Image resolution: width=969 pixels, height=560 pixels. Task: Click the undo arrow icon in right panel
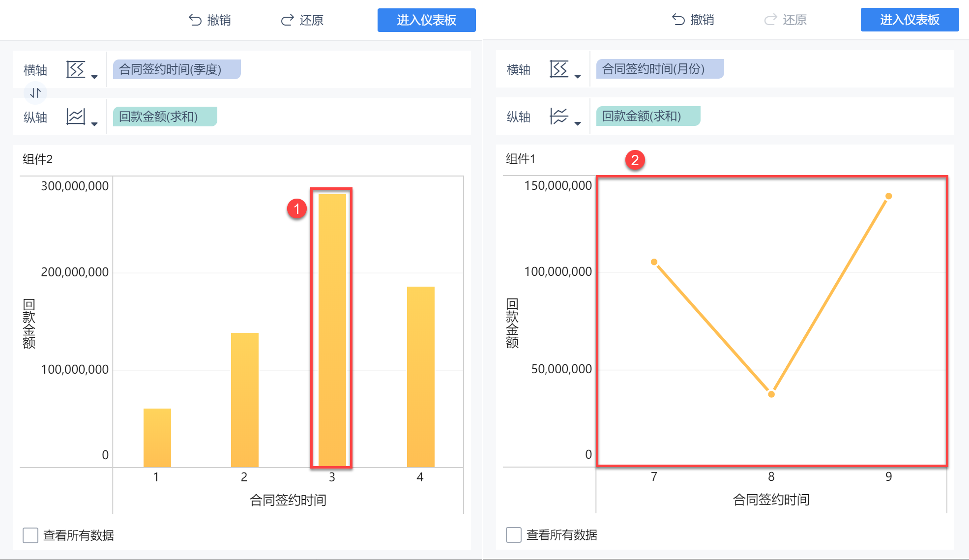click(x=678, y=20)
